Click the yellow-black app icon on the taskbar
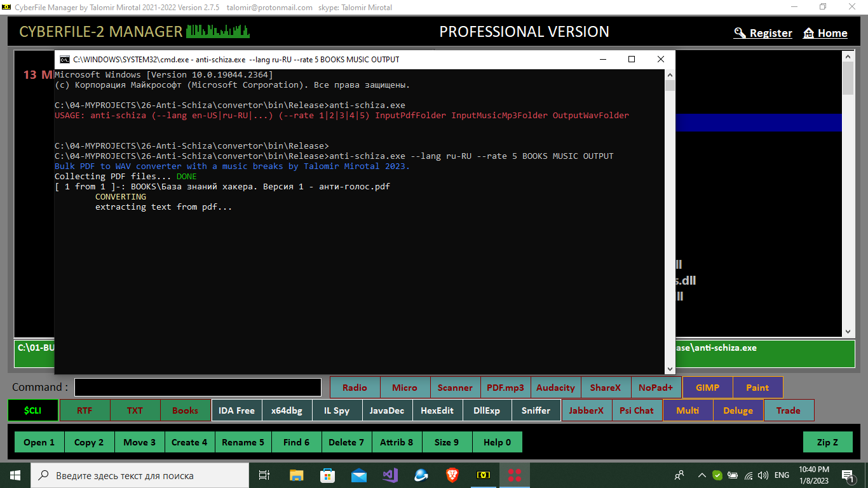 [484, 475]
